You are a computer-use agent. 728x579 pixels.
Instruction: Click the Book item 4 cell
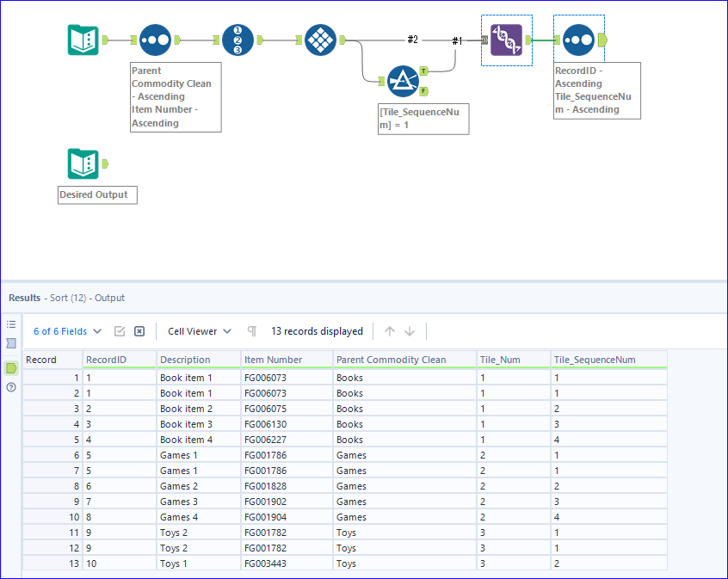coord(199,440)
